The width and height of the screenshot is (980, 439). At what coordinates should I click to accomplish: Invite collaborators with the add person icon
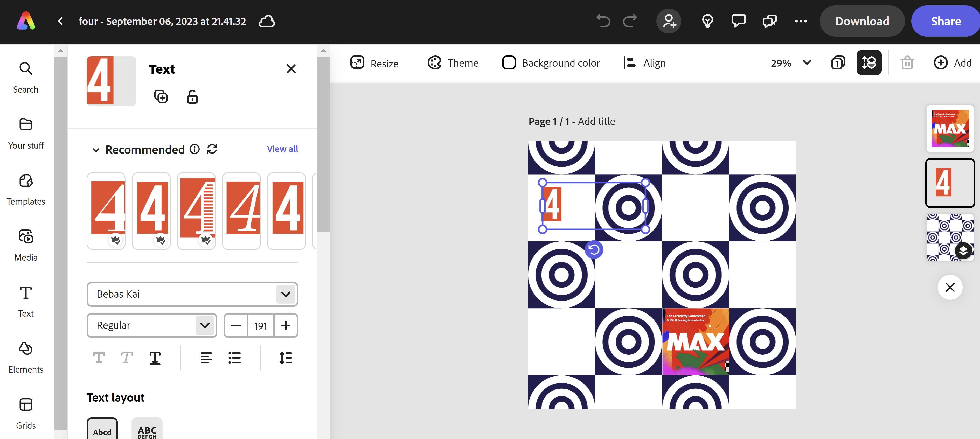(669, 21)
